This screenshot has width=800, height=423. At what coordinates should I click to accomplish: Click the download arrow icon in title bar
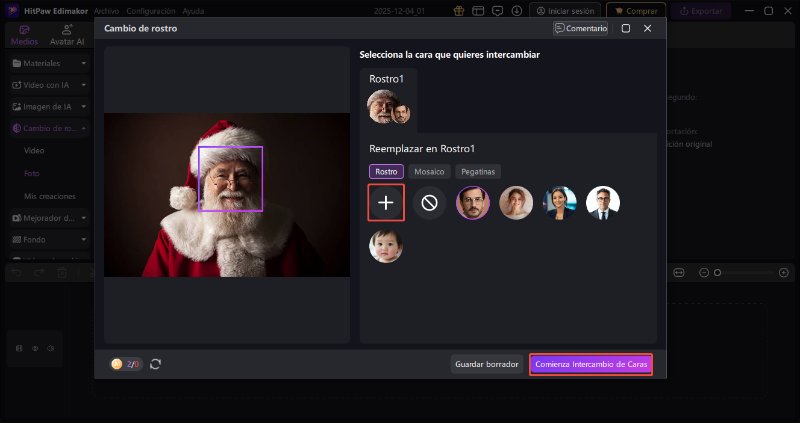517,11
